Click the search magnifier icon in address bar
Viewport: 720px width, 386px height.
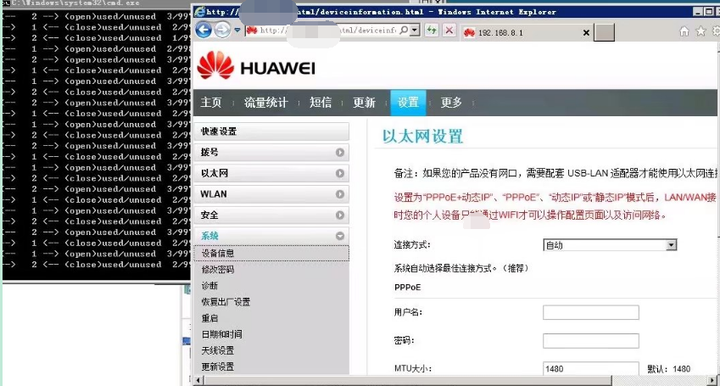point(404,30)
